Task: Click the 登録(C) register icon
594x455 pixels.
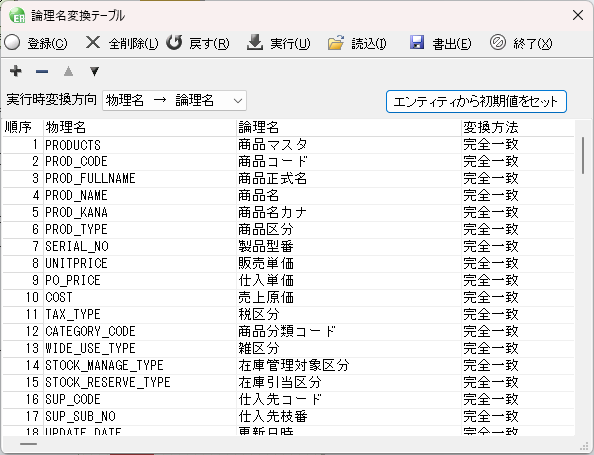Action: 12,42
